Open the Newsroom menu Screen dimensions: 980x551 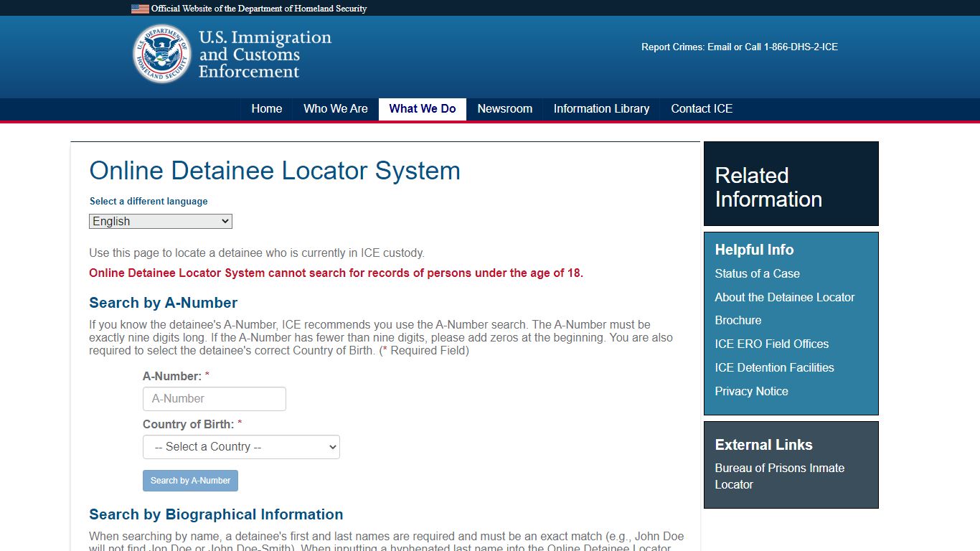505,109
